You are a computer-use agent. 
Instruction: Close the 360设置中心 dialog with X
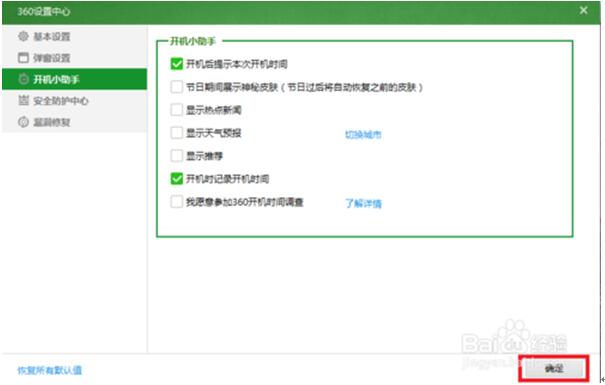(x=583, y=10)
